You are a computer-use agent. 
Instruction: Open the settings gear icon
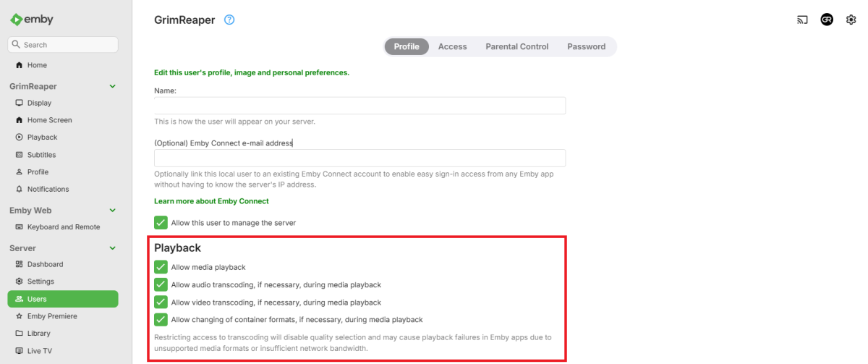pos(851,20)
